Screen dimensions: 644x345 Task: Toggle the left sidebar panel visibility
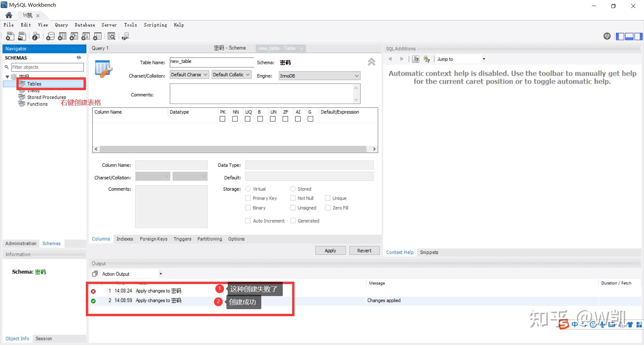coord(620,36)
